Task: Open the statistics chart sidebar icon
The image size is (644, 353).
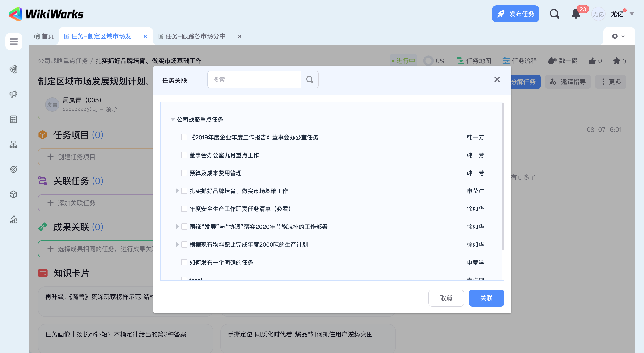Action: tap(13, 220)
